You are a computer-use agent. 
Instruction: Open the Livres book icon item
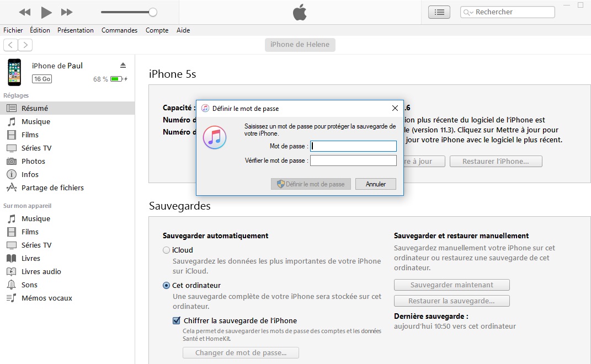tap(12, 259)
